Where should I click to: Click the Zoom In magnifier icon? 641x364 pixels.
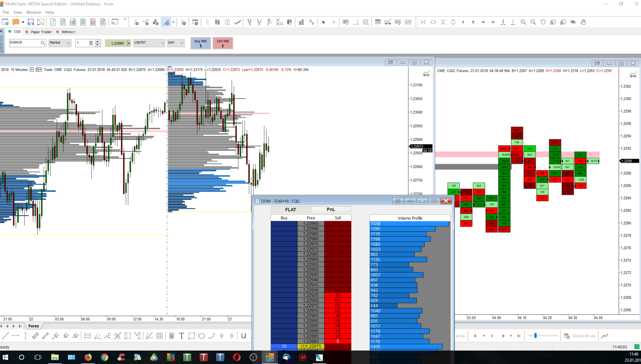click(523, 22)
